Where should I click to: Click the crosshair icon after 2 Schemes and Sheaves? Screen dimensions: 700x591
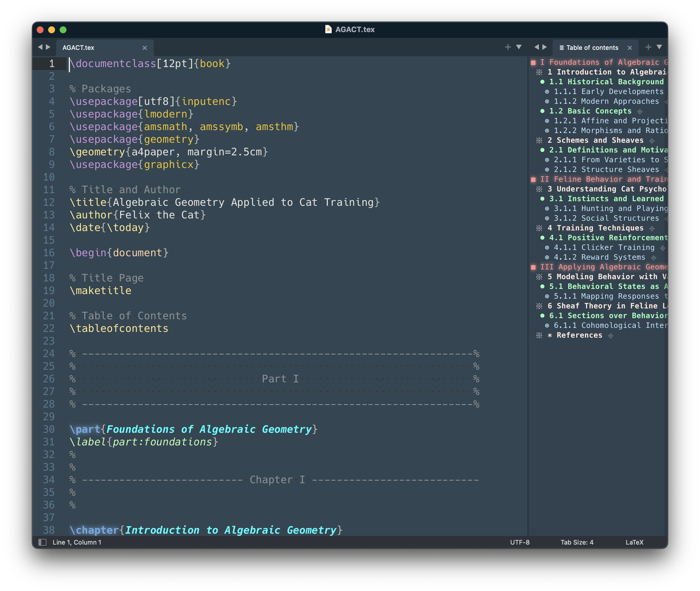[x=652, y=141]
